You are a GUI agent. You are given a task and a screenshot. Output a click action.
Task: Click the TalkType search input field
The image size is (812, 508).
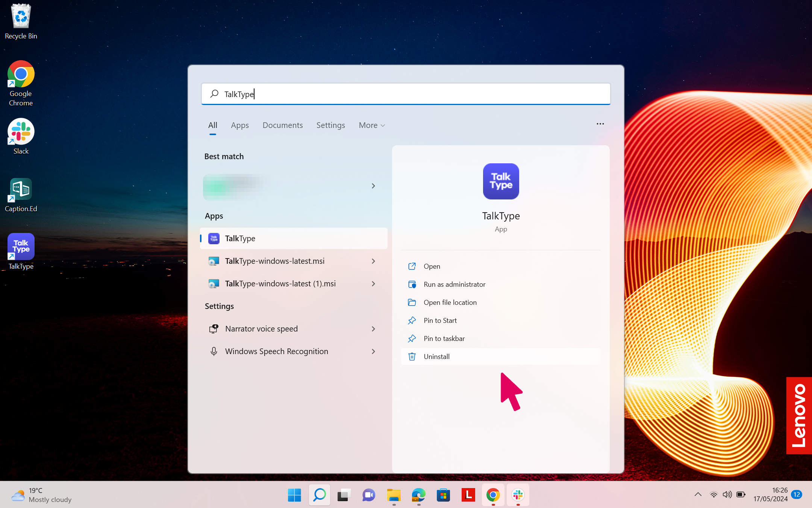click(x=406, y=94)
